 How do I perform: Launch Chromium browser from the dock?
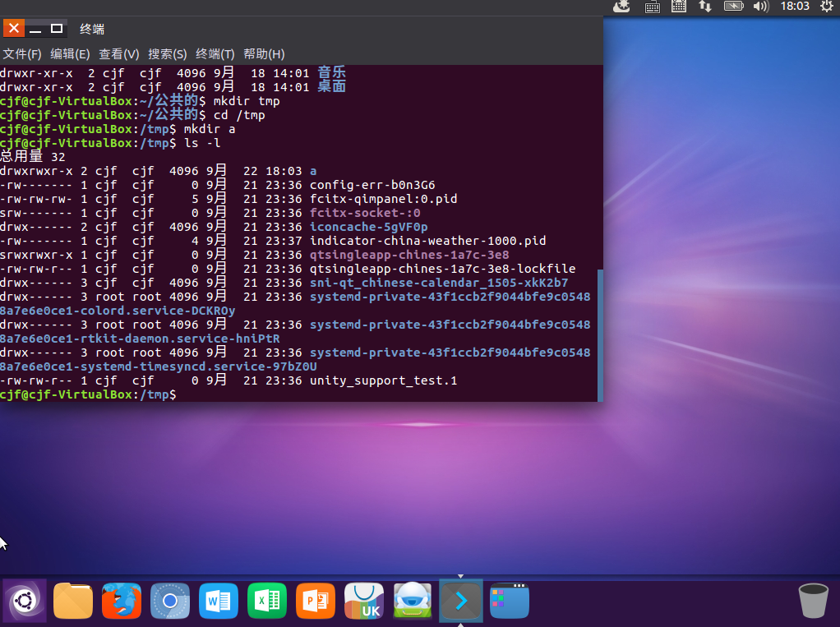click(170, 601)
